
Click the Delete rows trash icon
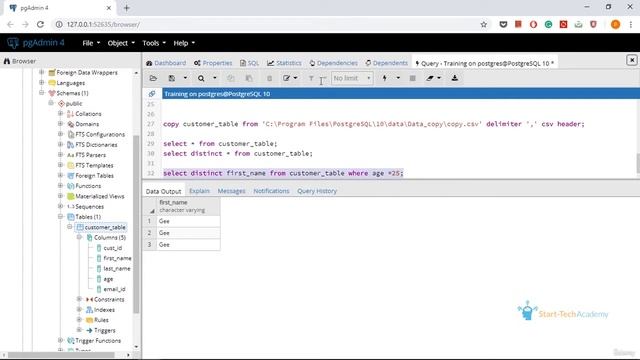coord(269,78)
